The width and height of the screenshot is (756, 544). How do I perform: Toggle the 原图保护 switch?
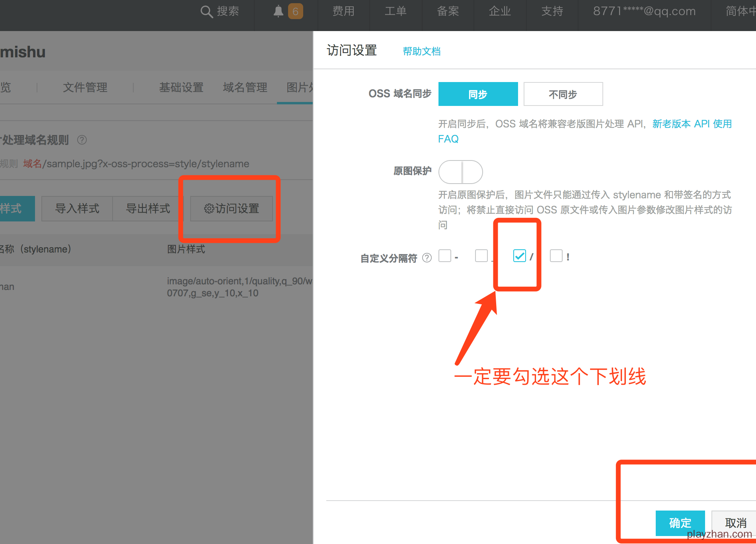460,172
